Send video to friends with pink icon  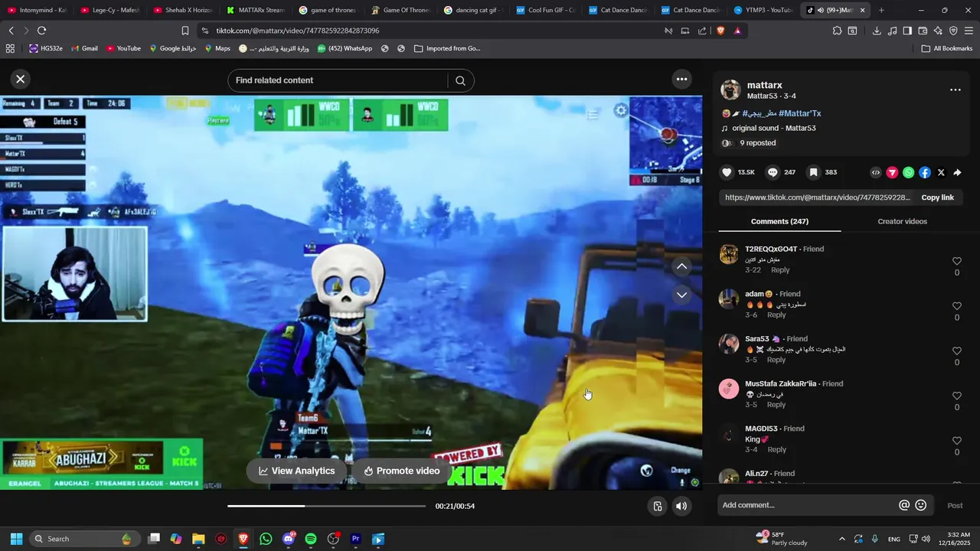(892, 173)
